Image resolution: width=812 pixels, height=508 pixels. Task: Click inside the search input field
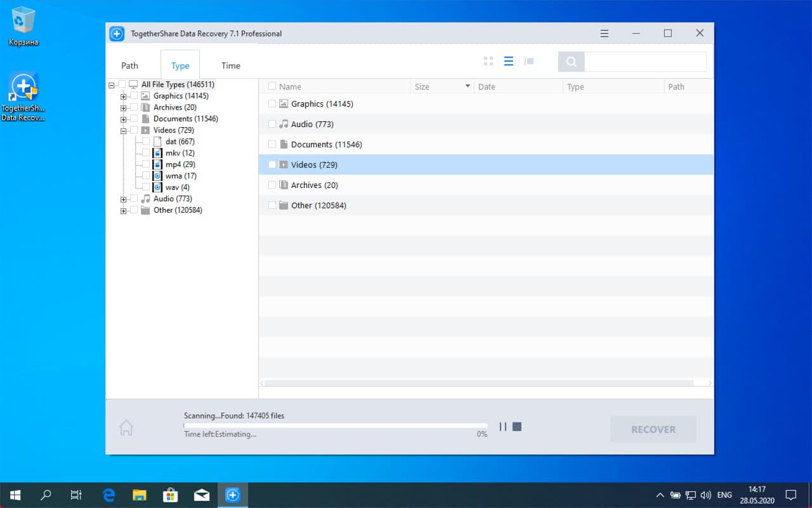[x=644, y=61]
